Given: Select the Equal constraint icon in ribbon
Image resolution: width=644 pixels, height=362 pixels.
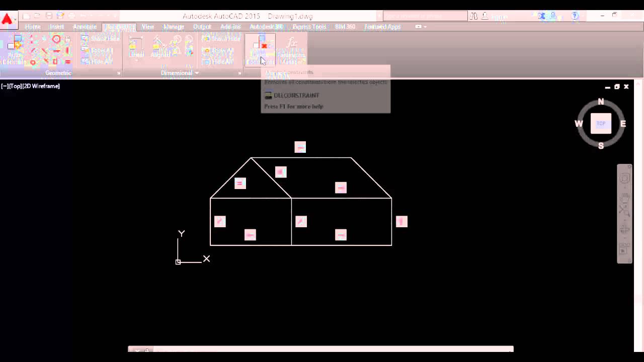Looking at the screenshot, I should pyautogui.click(x=67, y=62).
